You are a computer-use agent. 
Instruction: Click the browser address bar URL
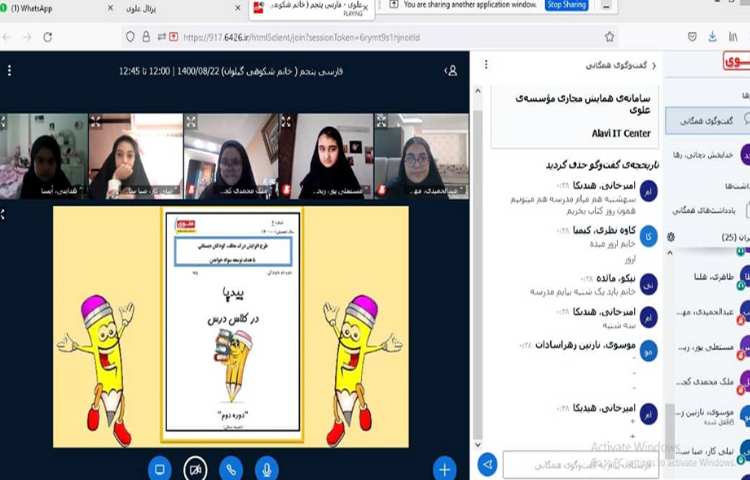[x=301, y=37]
